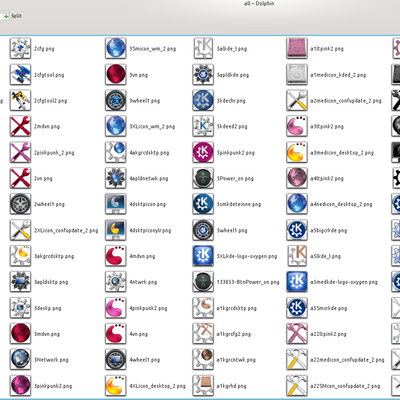400x400 pixels.
Task: Select the 3apldsktp.png dark gear monitor thumbnail
Action: click(20, 282)
